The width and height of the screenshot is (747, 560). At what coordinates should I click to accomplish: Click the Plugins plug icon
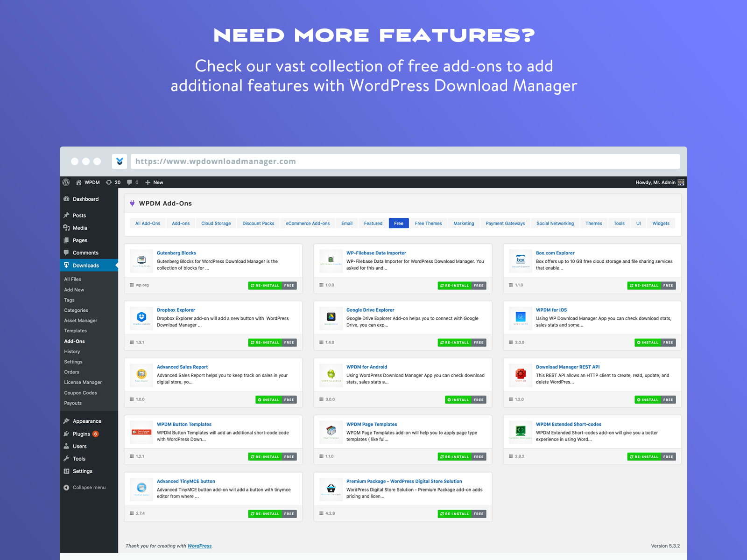tap(66, 434)
